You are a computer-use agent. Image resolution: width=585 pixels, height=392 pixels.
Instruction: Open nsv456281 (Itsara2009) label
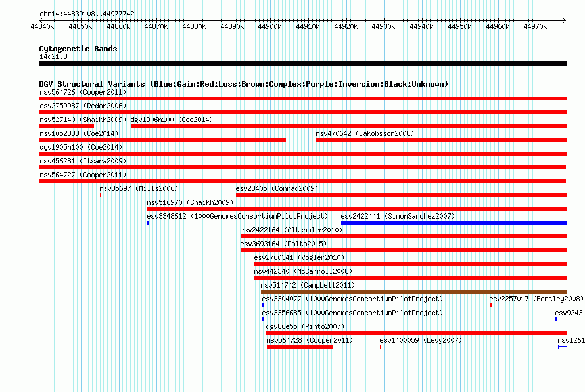pyautogui.click(x=83, y=161)
